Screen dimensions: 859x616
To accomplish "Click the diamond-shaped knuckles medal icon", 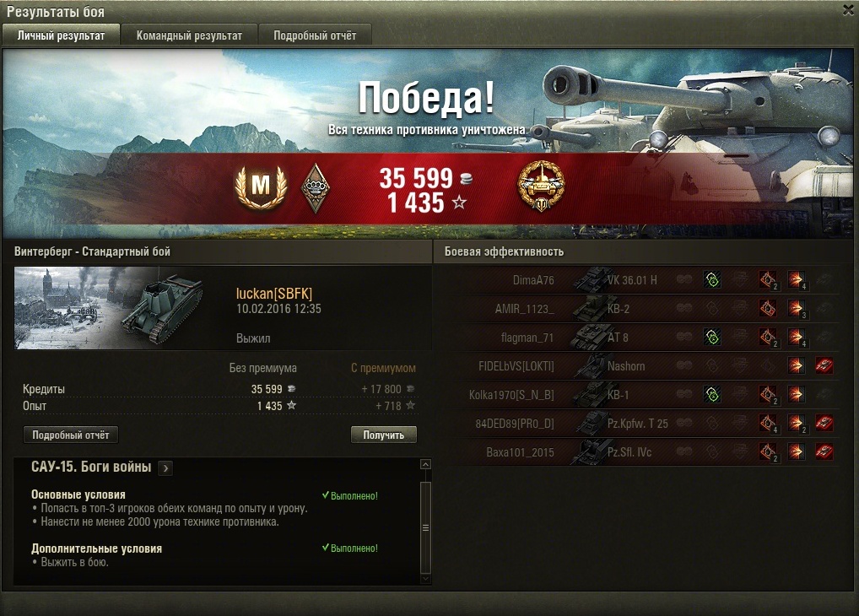I will coord(316,188).
